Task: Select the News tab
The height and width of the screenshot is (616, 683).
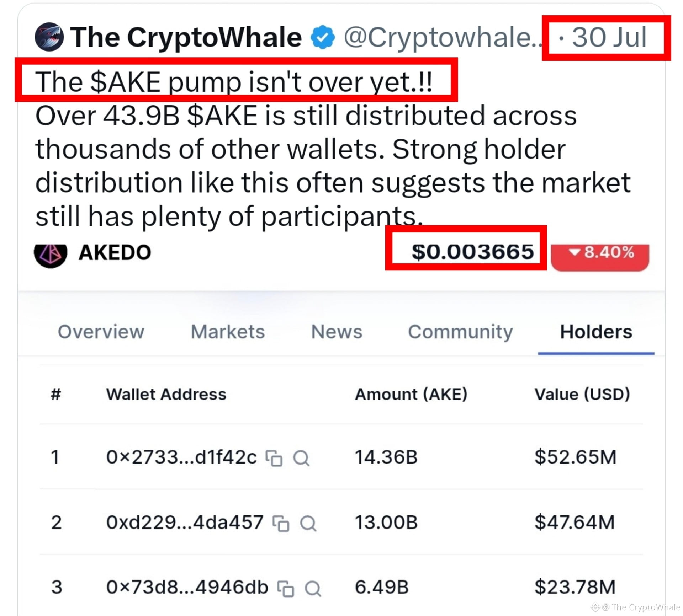Action: [x=337, y=332]
